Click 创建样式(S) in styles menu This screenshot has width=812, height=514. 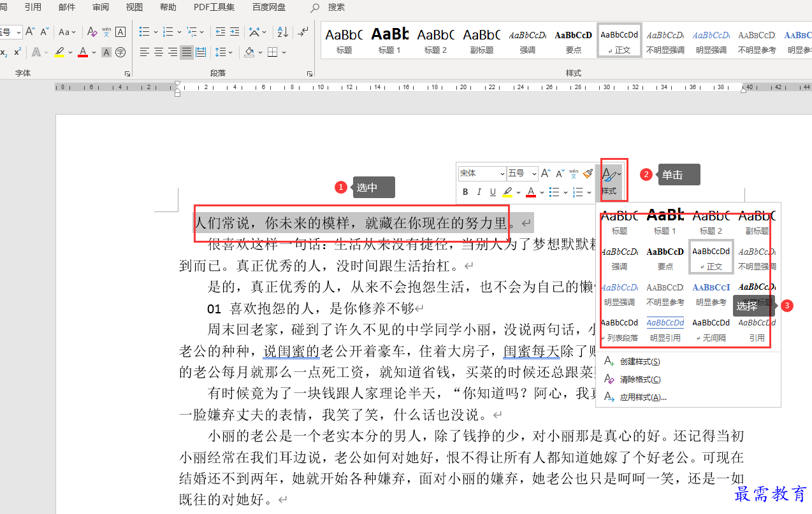click(x=688, y=362)
